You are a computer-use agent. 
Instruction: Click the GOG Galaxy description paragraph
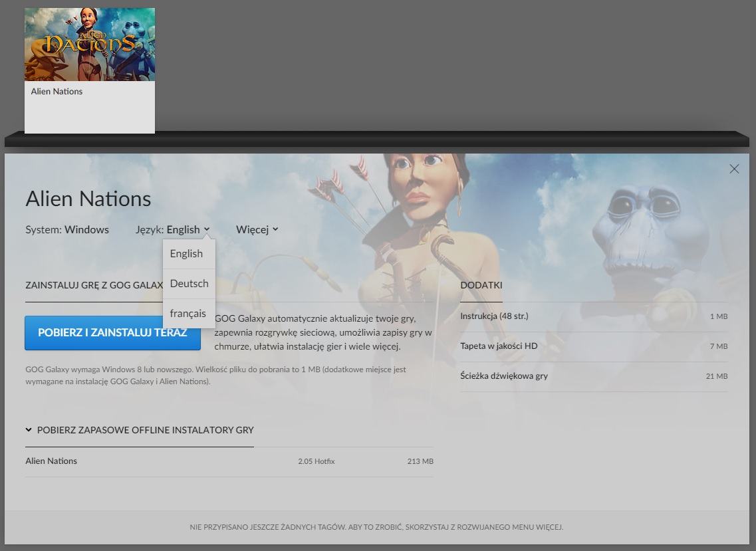pyautogui.click(x=323, y=332)
